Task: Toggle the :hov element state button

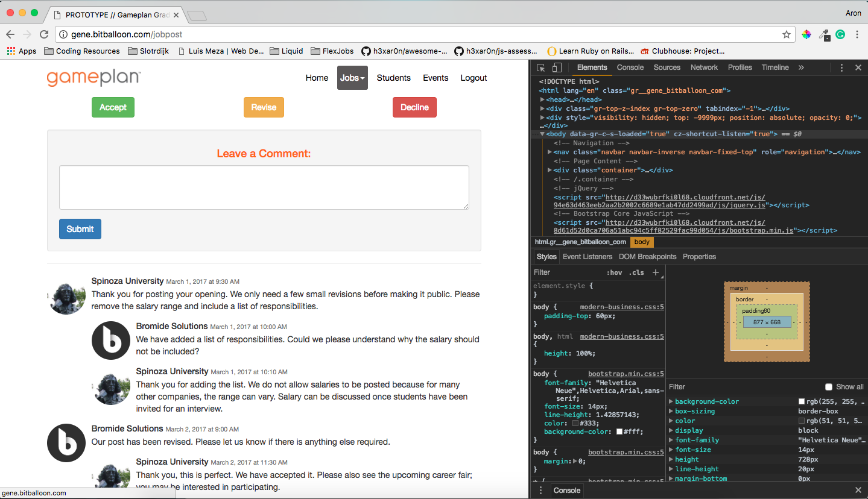Action: point(614,272)
